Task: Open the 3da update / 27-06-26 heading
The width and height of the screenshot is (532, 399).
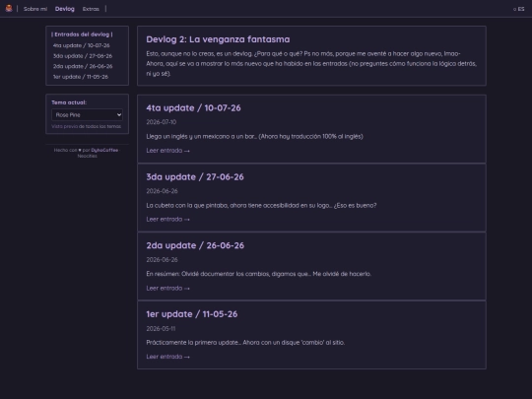Action: click(x=195, y=176)
